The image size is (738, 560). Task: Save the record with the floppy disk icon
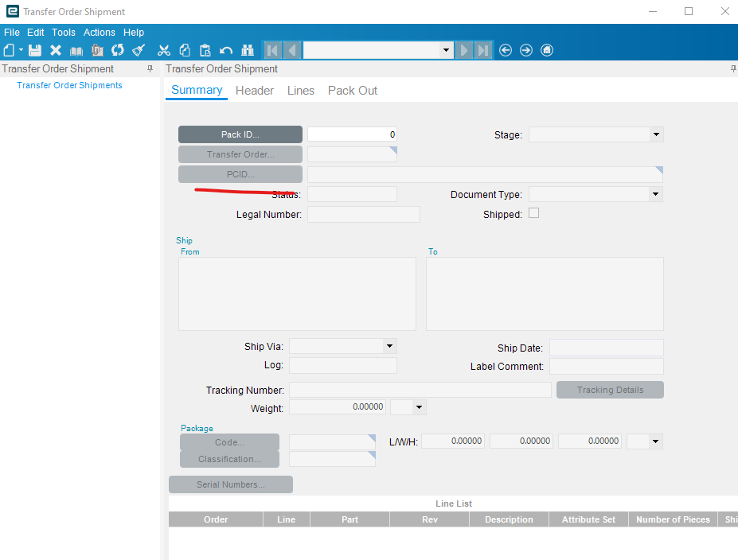(35, 50)
